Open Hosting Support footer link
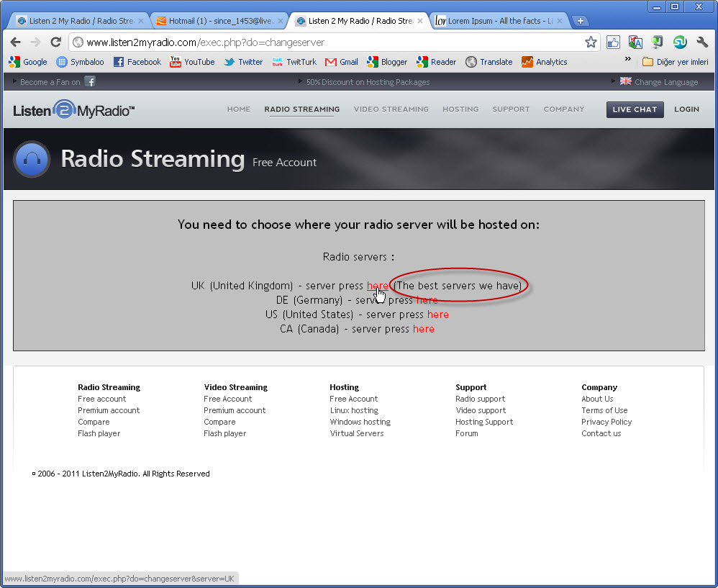This screenshot has width=718, height=588. pos(484,422)
